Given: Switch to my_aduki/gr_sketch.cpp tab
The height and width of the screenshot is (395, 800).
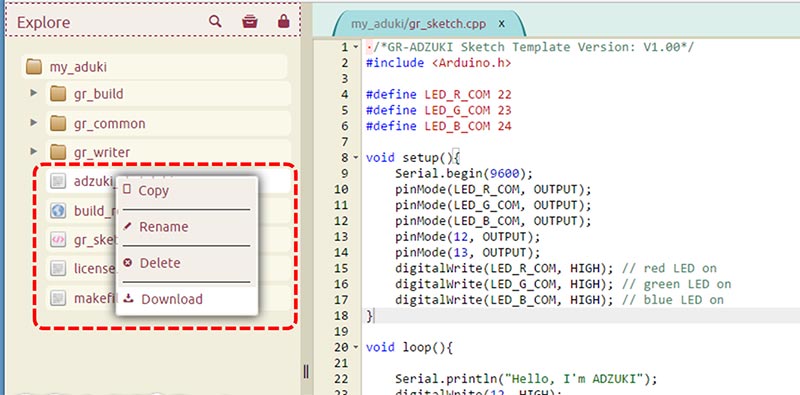Looking at the screenshot, I should pos(418,24).
